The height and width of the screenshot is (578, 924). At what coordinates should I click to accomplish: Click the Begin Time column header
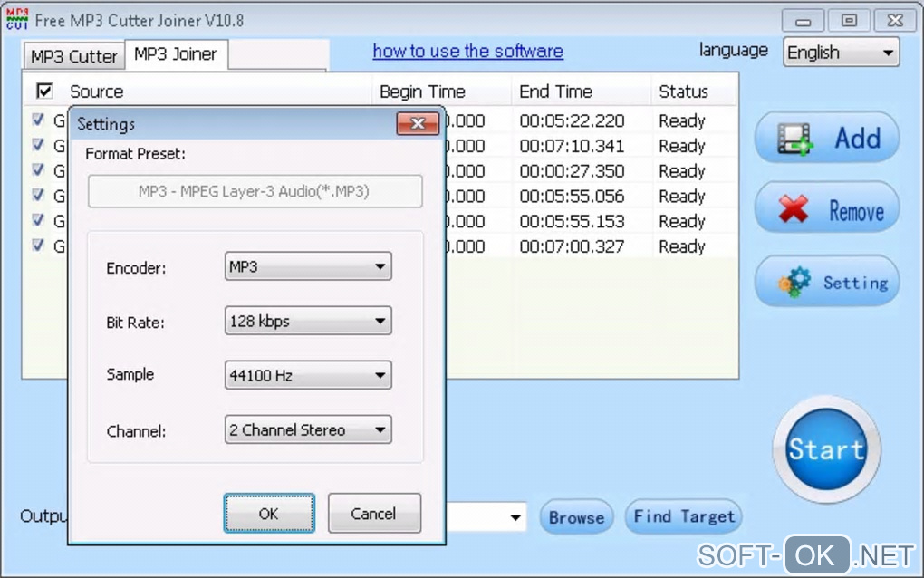click(x=441, y=92)
